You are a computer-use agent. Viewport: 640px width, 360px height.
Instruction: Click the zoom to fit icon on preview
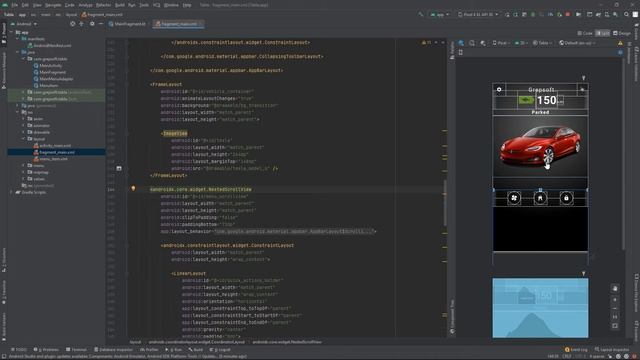[x=615, y=326]
